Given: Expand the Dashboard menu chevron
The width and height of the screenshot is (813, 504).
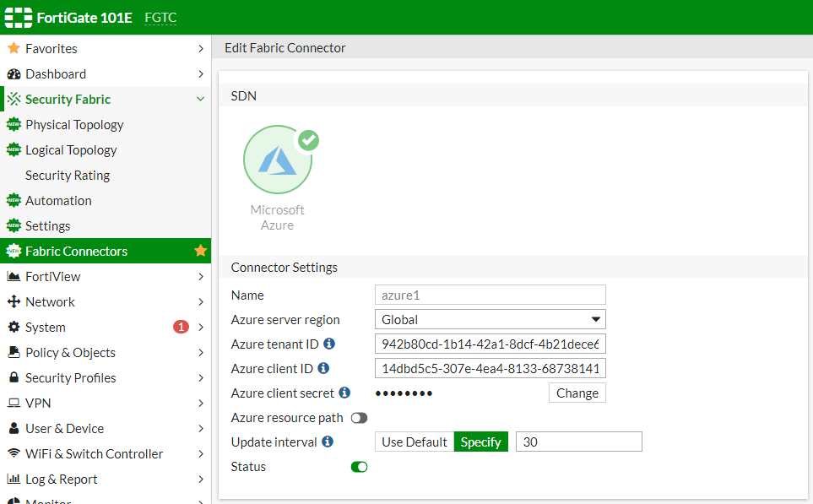Looking at the screenshot, I should coord(201,74).
